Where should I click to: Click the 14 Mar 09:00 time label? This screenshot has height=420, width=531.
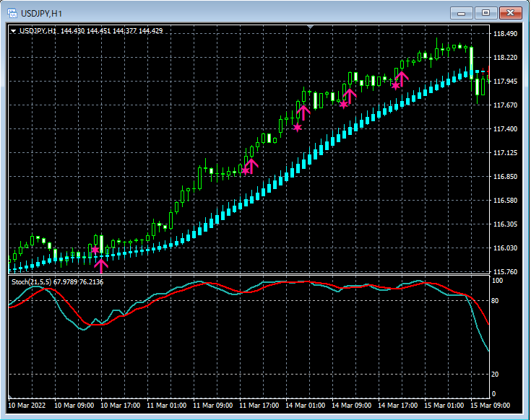click(352, 405)
